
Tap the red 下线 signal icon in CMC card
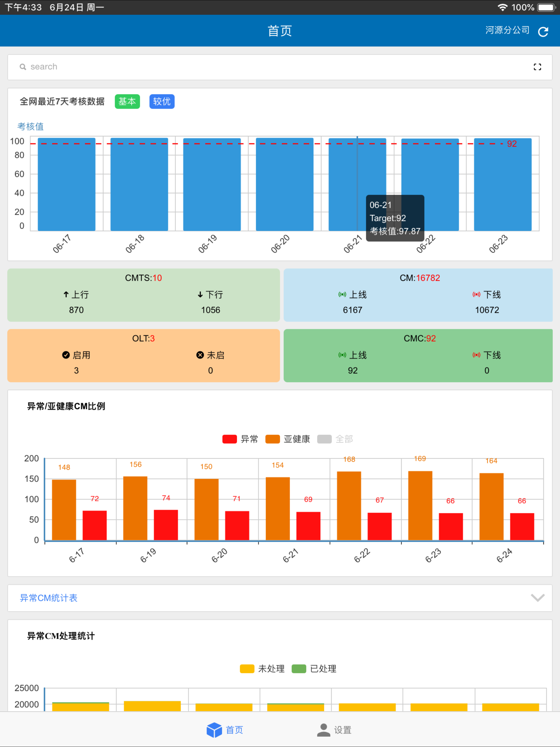click(476, 355)
